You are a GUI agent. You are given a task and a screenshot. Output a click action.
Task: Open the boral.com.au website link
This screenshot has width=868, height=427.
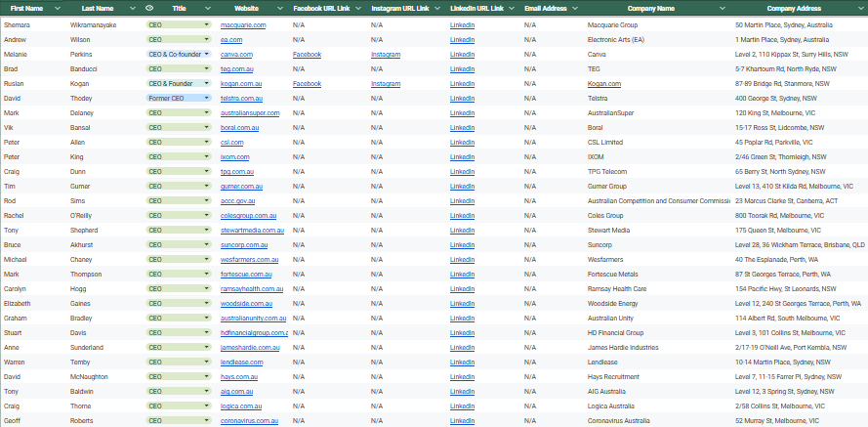point(239,127)
